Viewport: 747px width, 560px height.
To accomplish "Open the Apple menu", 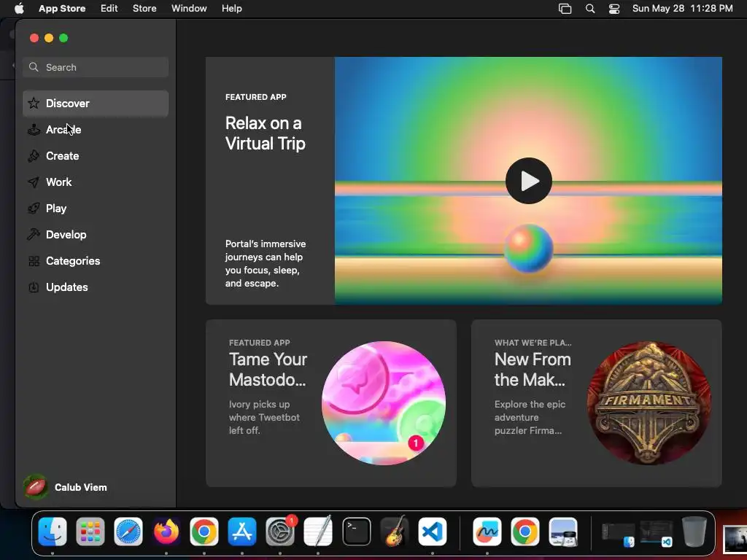I will [19, 9].
